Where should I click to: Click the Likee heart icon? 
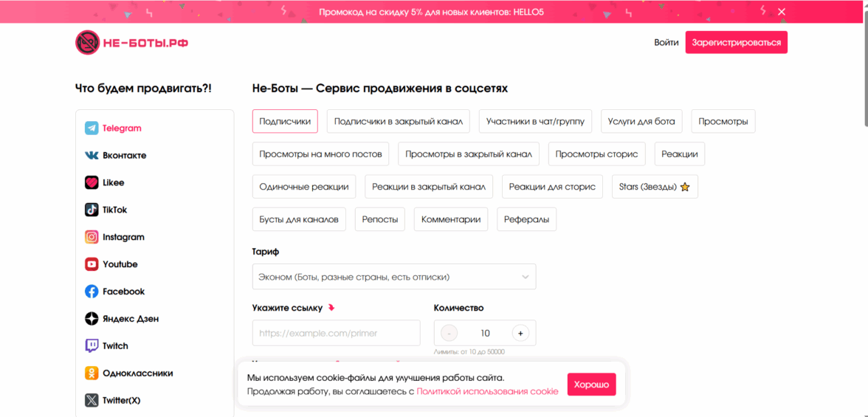92,183
